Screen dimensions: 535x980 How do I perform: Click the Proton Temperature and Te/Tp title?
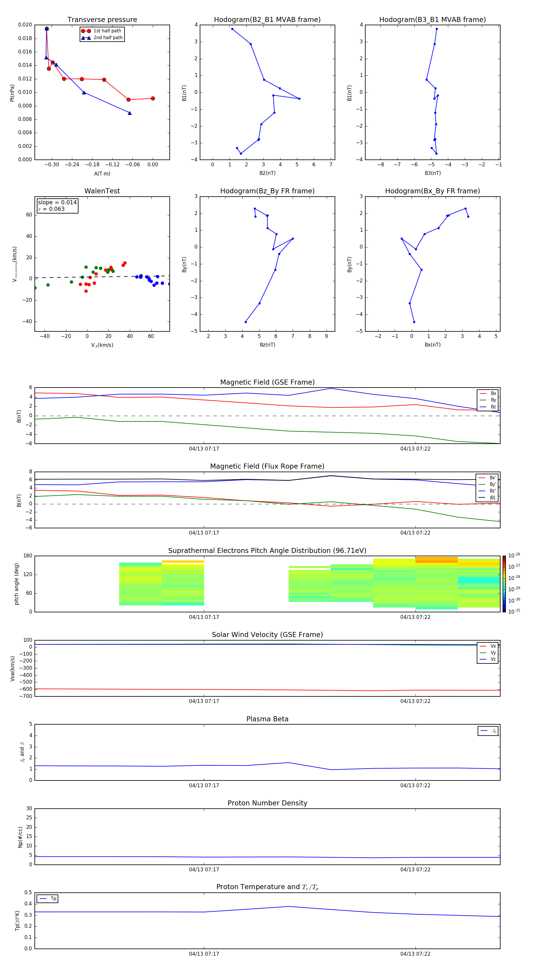coord(267,887)
